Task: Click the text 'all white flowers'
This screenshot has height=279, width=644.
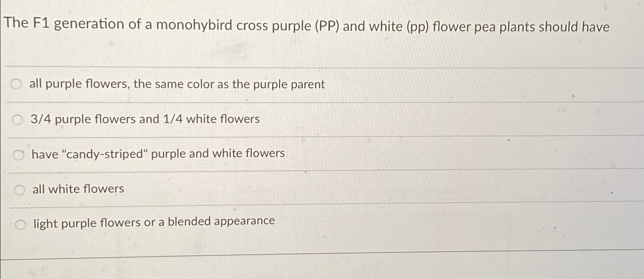Action: [x=77, y=189]
